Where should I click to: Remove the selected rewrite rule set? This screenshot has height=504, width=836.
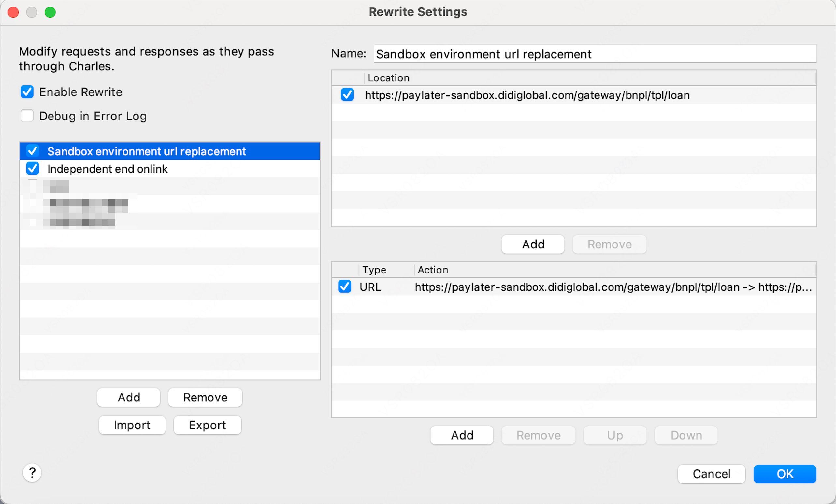205,397
